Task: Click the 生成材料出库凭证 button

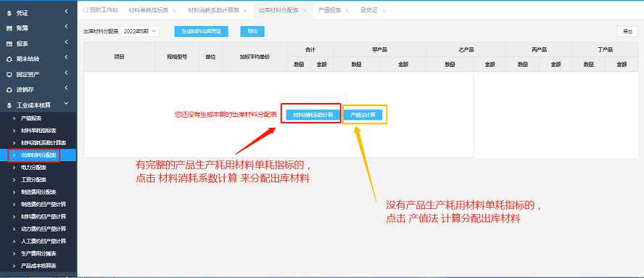Action: pyautogui.click(x=202, y=31)
